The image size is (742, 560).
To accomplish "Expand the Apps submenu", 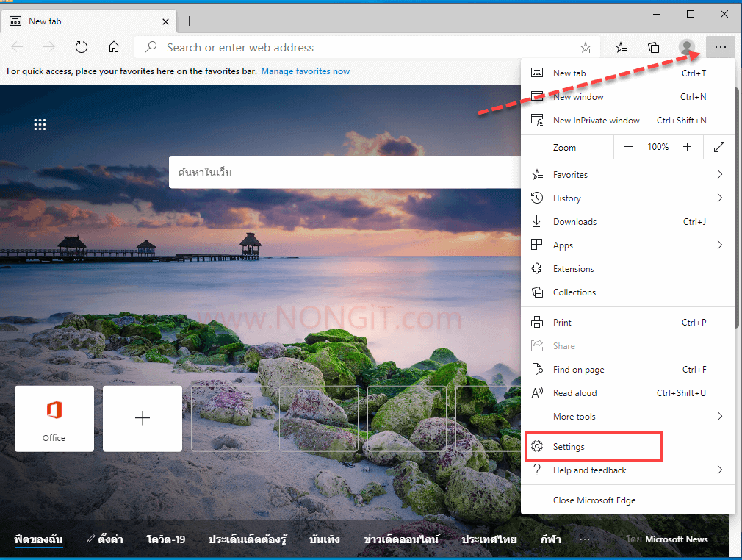I will 627,245.
